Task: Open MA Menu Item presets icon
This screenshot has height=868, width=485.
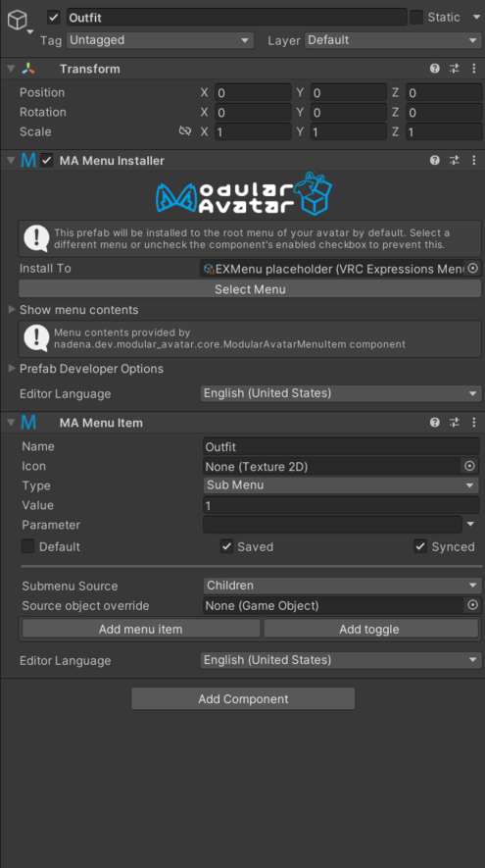Action: pos(454,423)
